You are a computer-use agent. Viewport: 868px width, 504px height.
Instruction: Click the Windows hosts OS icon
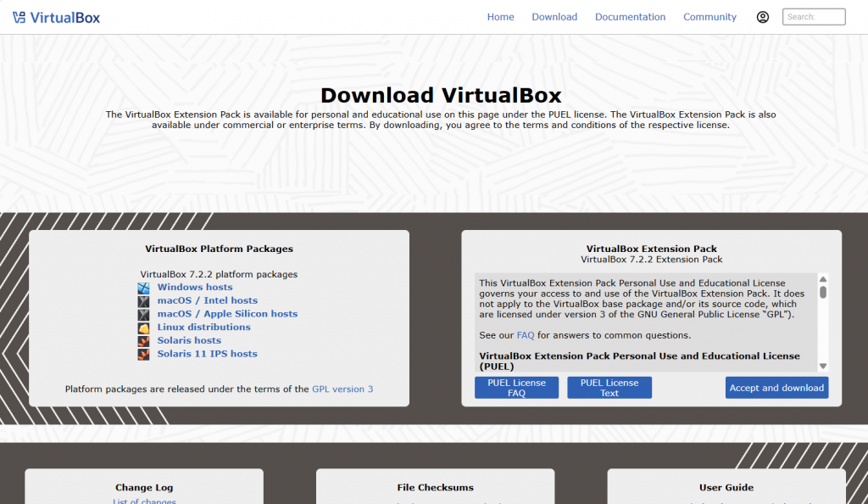tap(143, 288)
